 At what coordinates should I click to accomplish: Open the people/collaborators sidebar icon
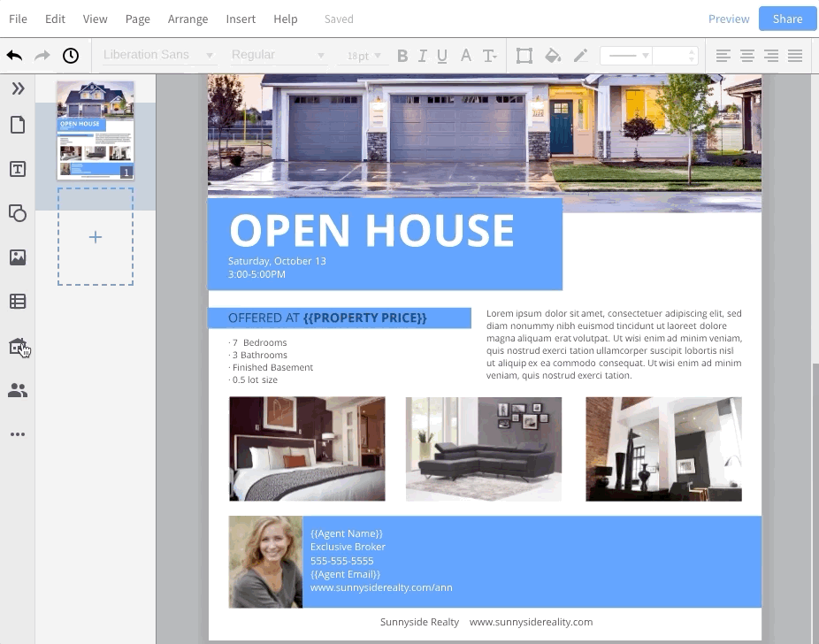(x=18, y=390)
